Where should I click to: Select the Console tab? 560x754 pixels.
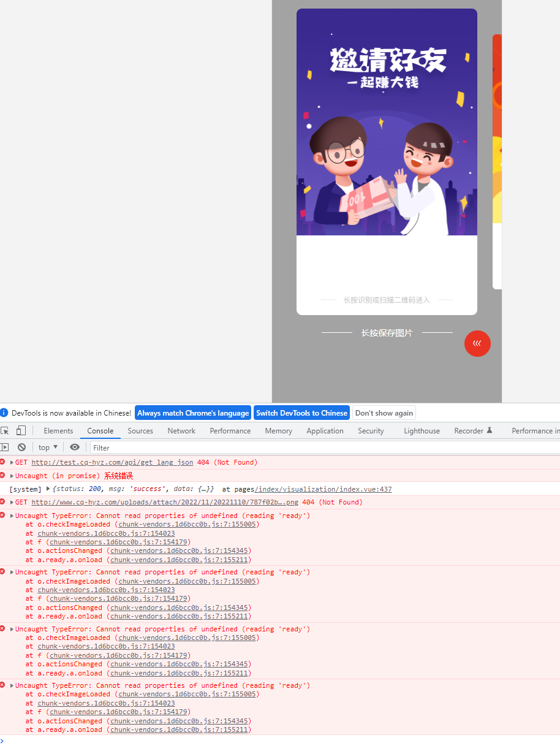(100, 431)
